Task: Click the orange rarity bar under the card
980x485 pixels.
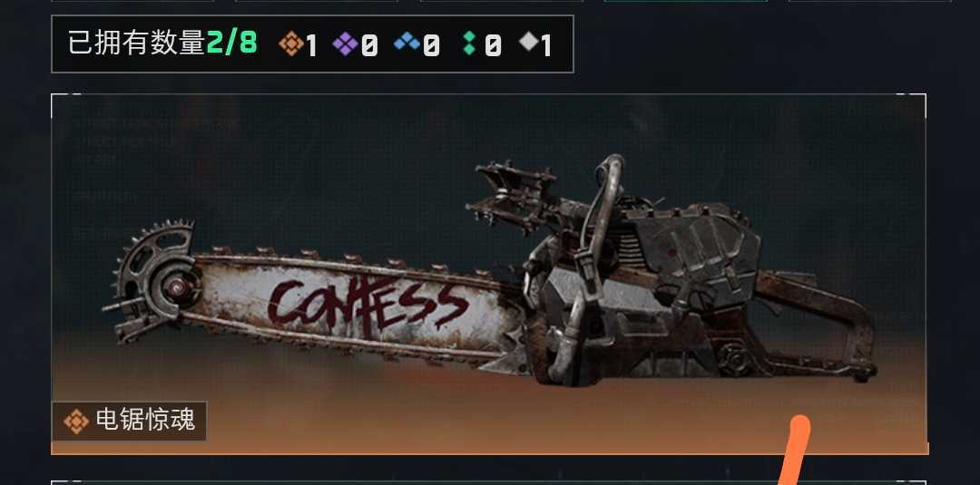Action: (x=490, y=449)
